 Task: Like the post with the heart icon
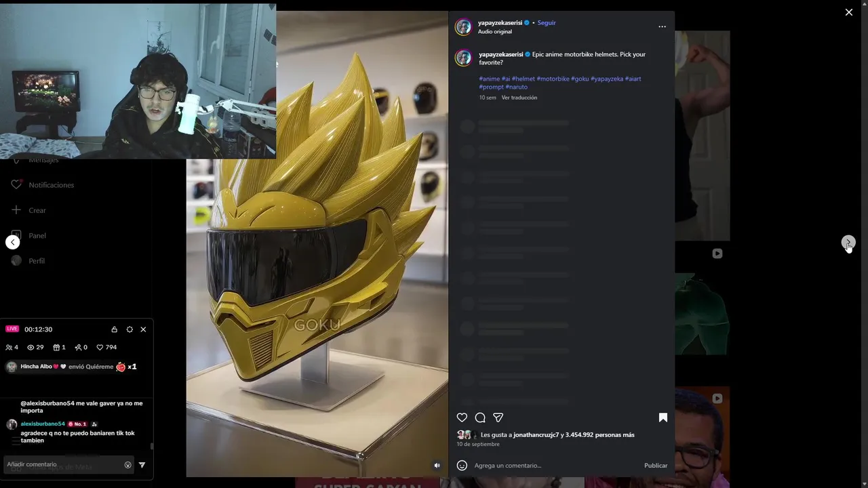coord(462,418)
